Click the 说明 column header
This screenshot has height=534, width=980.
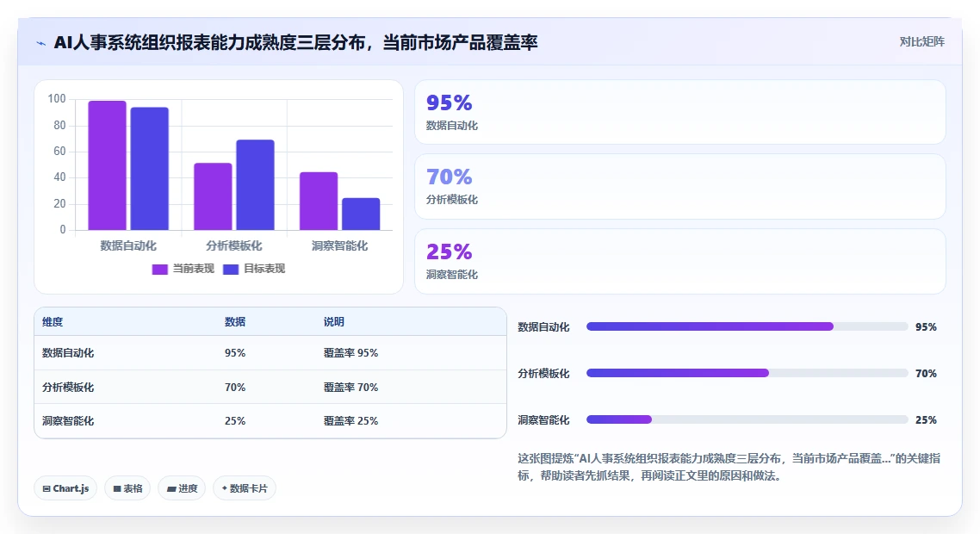tap(334, 322)
